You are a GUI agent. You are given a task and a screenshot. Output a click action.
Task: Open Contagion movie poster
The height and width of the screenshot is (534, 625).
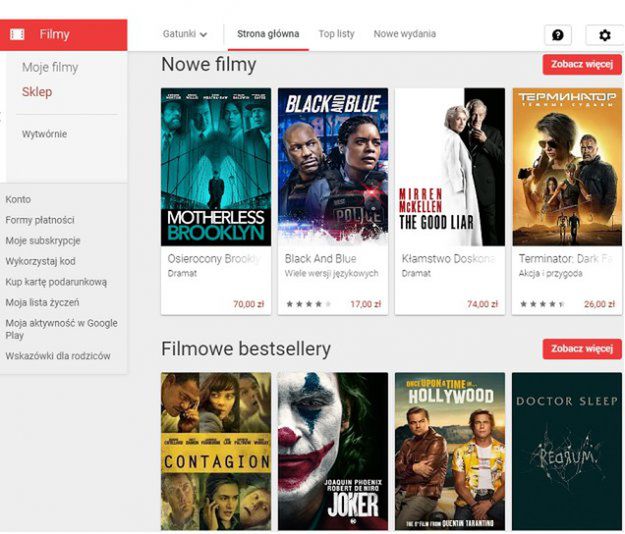[216, 451]
